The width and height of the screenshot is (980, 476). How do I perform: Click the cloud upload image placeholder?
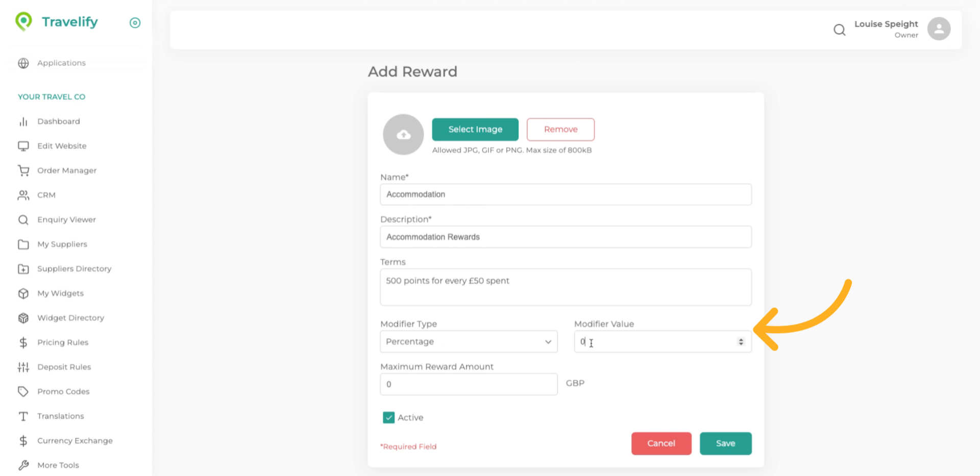(403, 135)
